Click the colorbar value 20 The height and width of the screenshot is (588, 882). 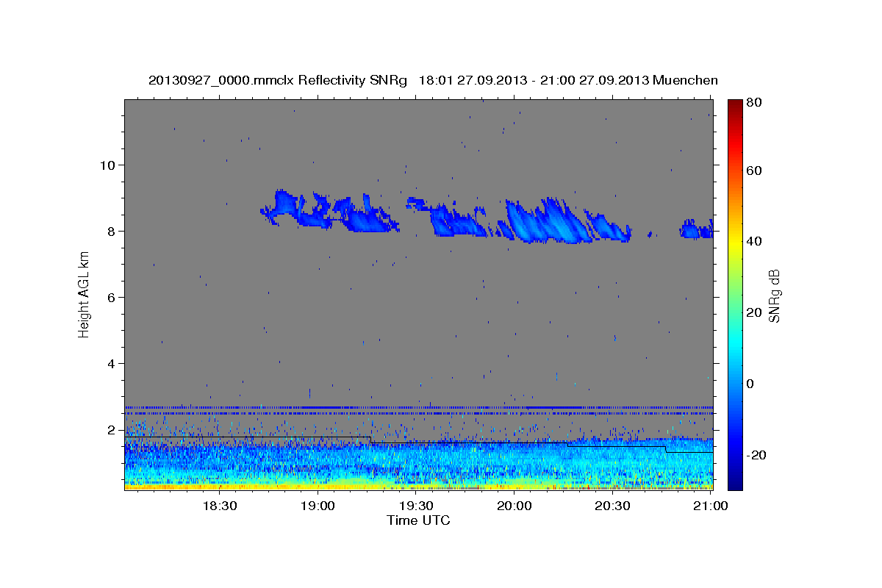754,312
